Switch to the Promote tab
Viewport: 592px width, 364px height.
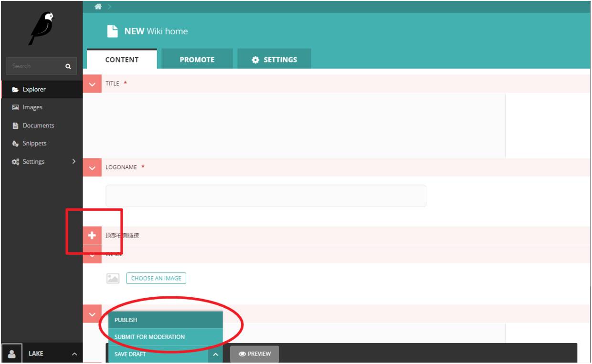point(197,59)
